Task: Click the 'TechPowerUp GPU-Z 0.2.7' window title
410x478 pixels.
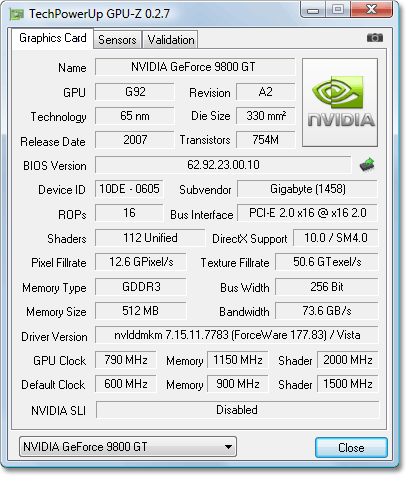Action: [x=99, y=14]
